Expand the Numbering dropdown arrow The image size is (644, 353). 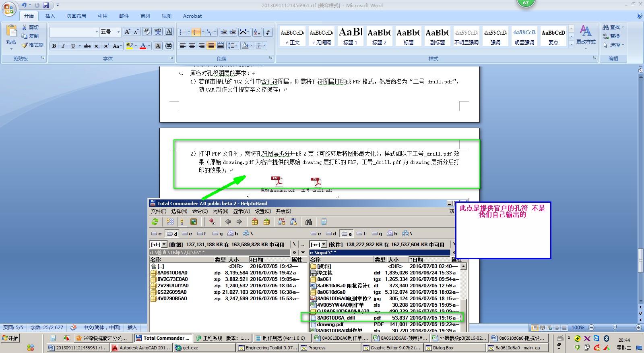point(203,32)
